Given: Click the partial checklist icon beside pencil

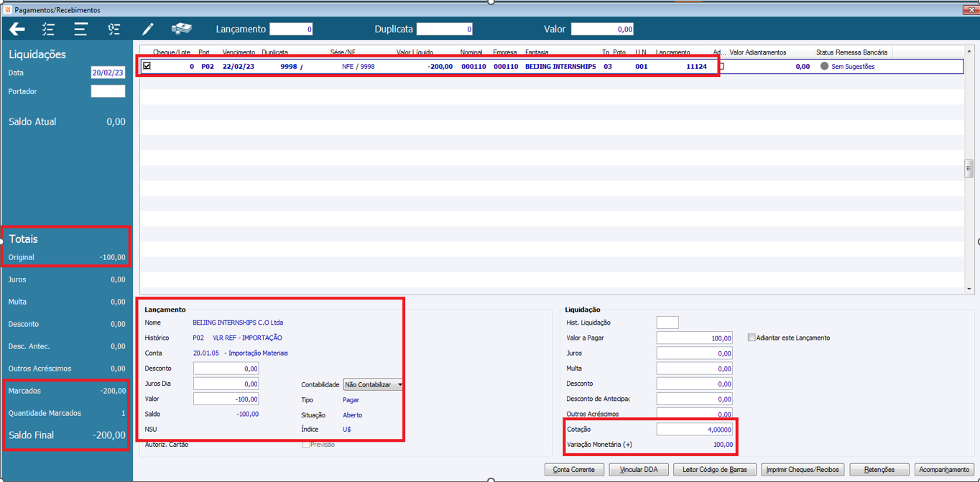Looking at the screenshot, I should [114, 29].
